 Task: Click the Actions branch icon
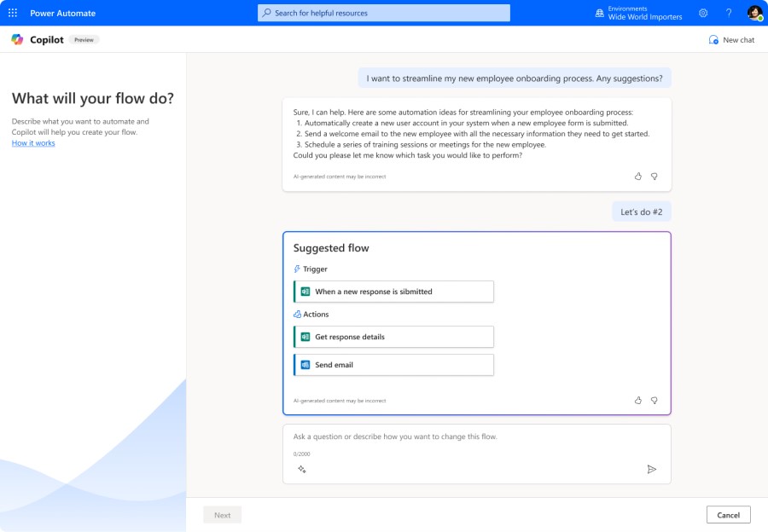click(x=296, y=314)
